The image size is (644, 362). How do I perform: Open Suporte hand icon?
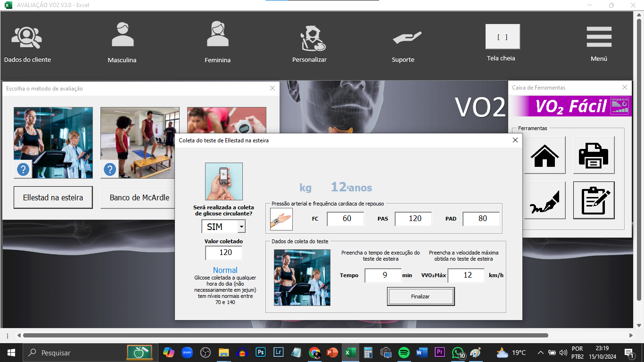(406, 37)
